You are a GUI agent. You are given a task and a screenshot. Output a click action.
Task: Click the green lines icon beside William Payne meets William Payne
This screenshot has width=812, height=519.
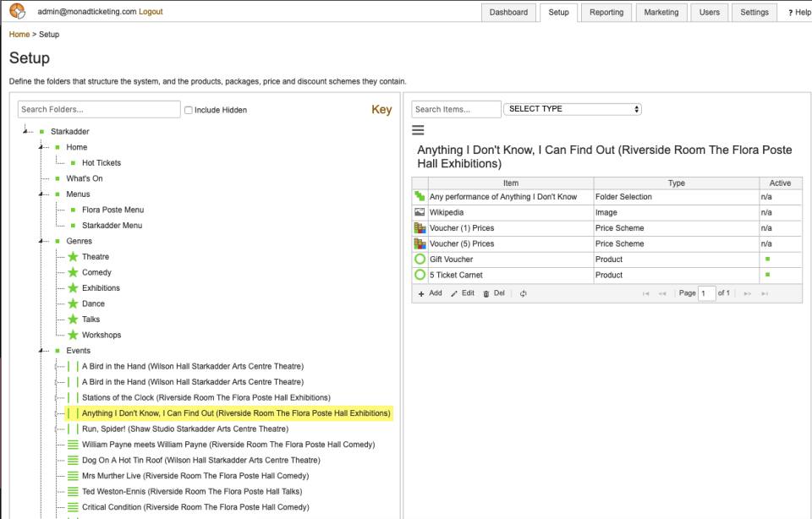pyautogui.click(x=73, y=445)
